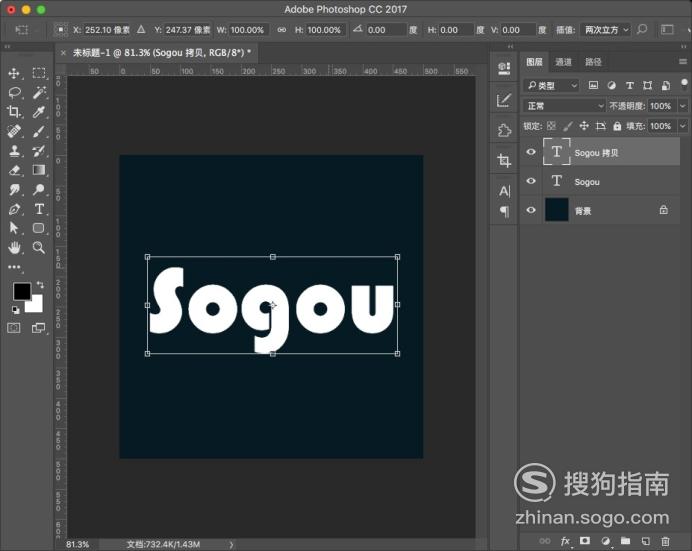Select the Horizontal Type tool
The image size is (692, 551).
tap(39, 209)
